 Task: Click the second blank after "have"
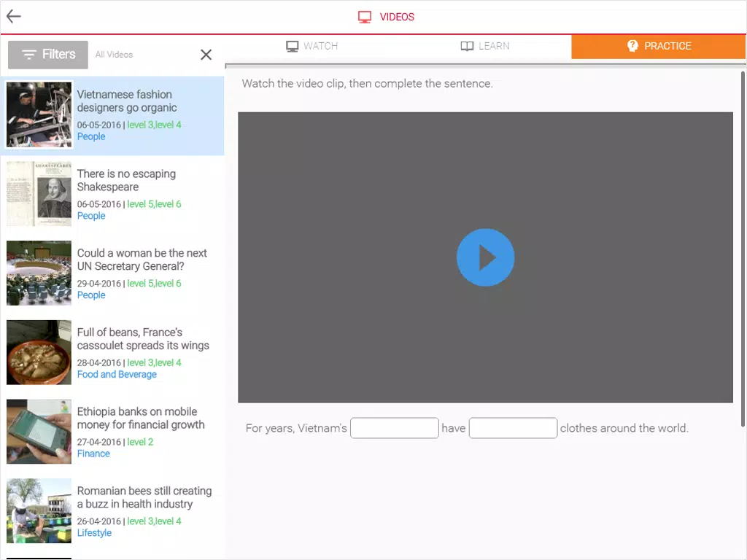pos(513,428)
